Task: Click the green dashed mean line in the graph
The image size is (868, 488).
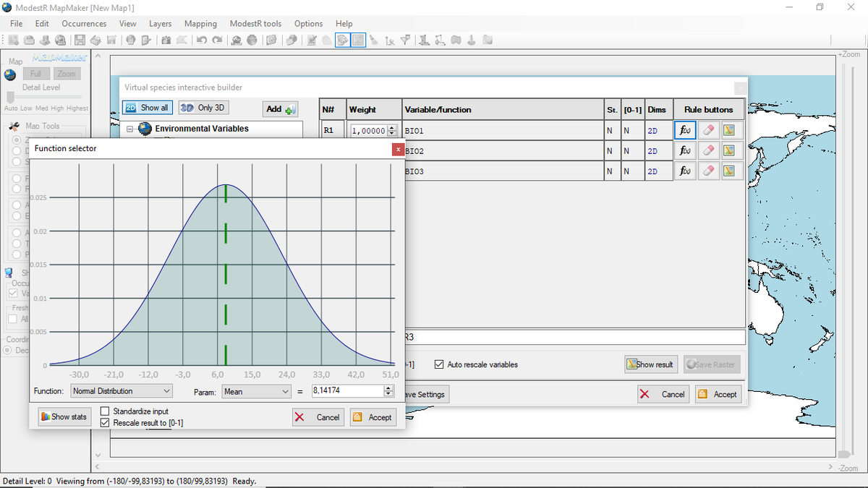Action: (x=226, y=275)
